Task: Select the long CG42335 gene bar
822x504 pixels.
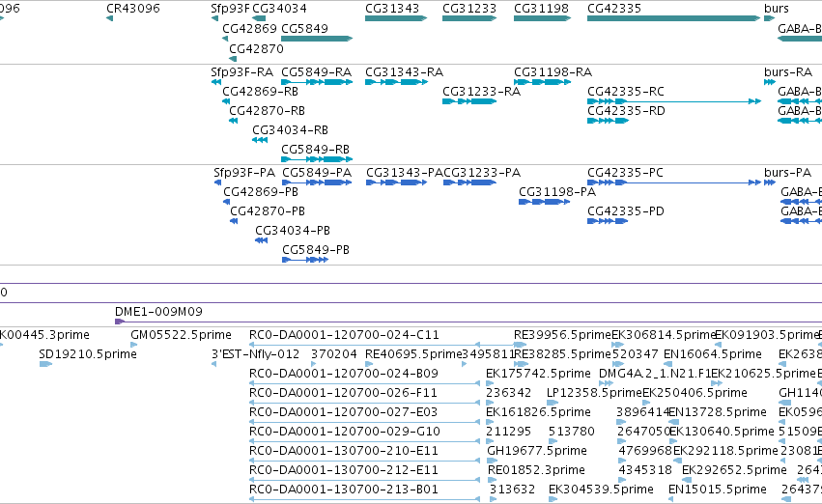Action: point(673,18)
